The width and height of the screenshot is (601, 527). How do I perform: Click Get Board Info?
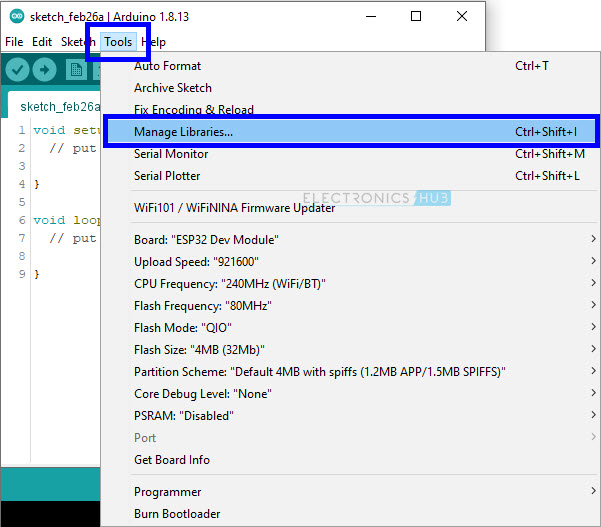172,460
